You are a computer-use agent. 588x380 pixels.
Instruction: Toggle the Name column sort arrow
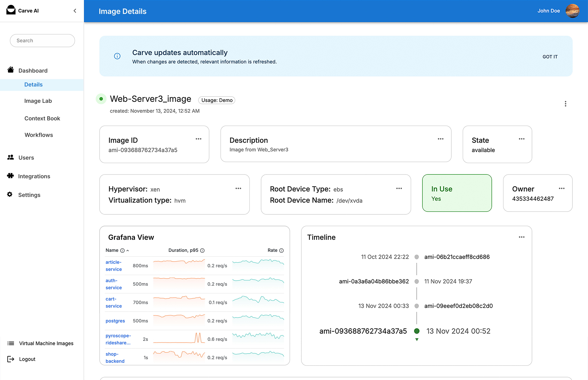click(x=128, y=251)
